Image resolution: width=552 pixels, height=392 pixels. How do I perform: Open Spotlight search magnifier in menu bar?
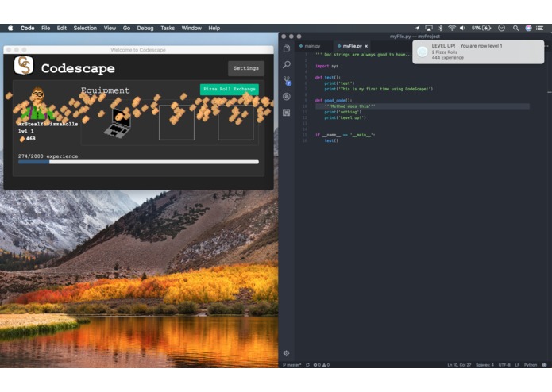(x=515, y=28)
